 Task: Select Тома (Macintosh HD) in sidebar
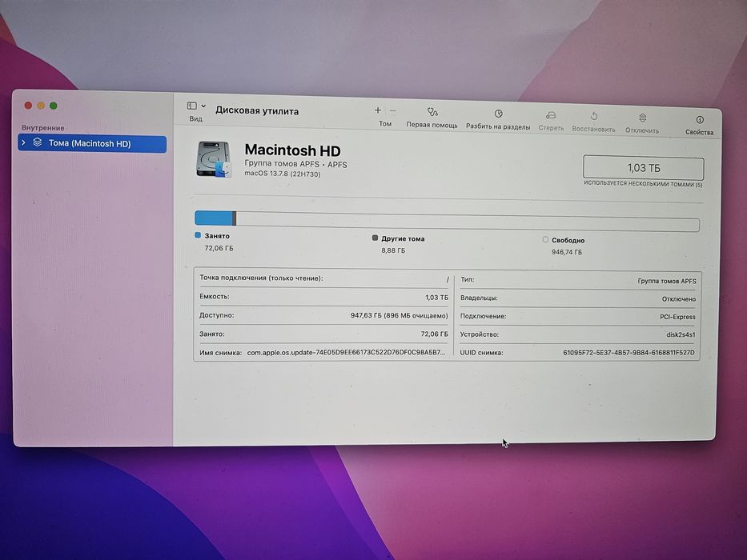[x=92, y=143]
